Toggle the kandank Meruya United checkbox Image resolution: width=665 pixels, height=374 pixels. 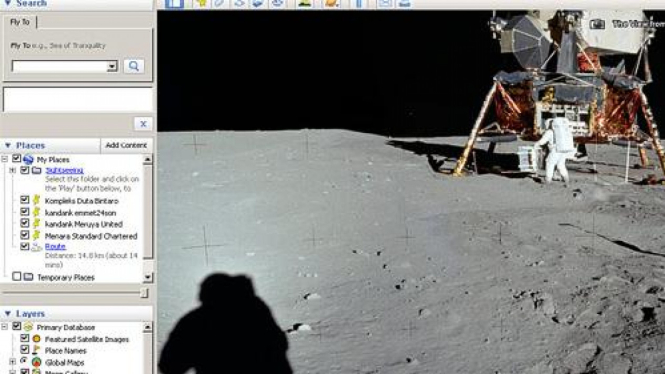25,223
